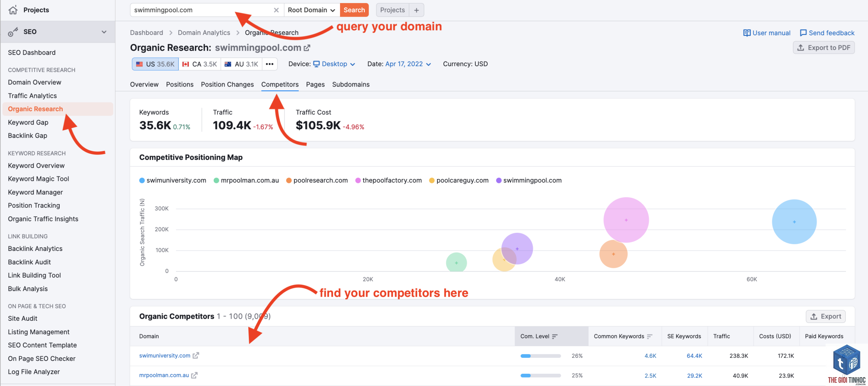This screenshot has width=868, height=386.
Task: Open the external link icon next to swimuniversity.com
Action: (196, 355)
